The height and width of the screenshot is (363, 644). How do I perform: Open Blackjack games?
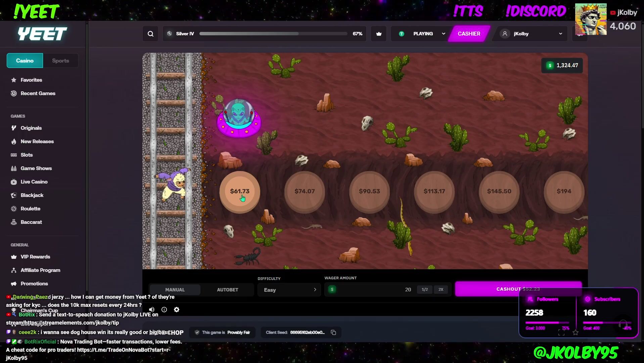tap(32, 195)
